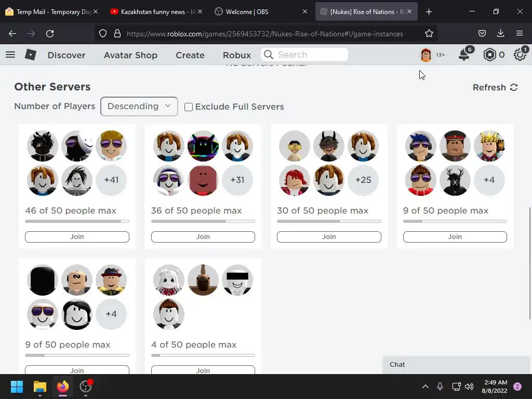The image size is (532, 399).
Task: Click the +31 more players bubble
Action: [237, 180]
